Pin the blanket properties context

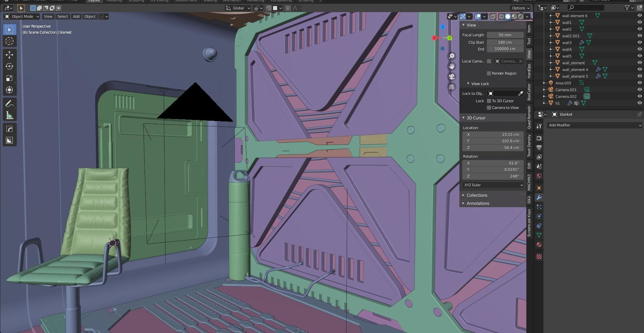pos(639,114)
